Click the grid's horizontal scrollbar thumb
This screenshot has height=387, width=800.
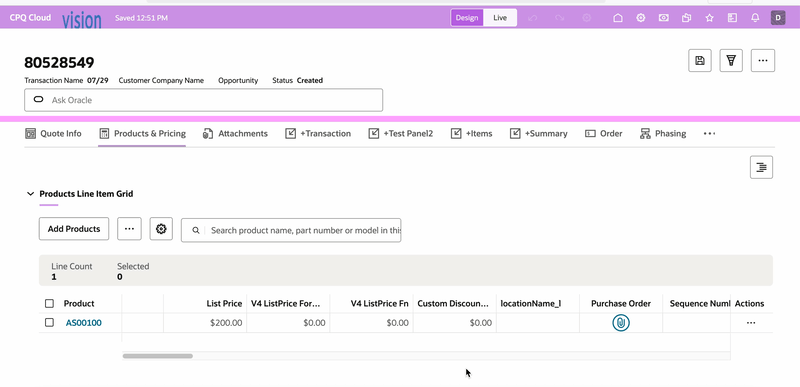[x=158, y=356]
